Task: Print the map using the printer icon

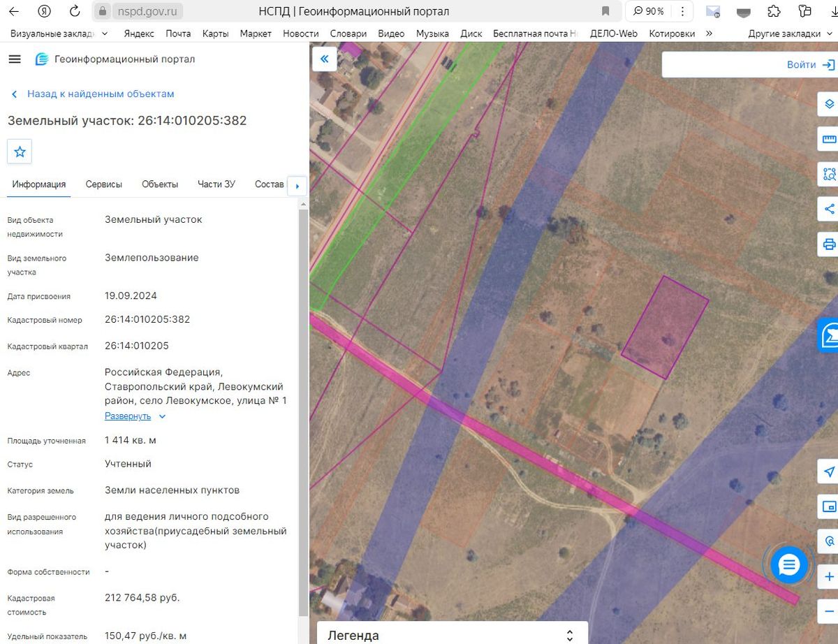Action: pos(829,244)
